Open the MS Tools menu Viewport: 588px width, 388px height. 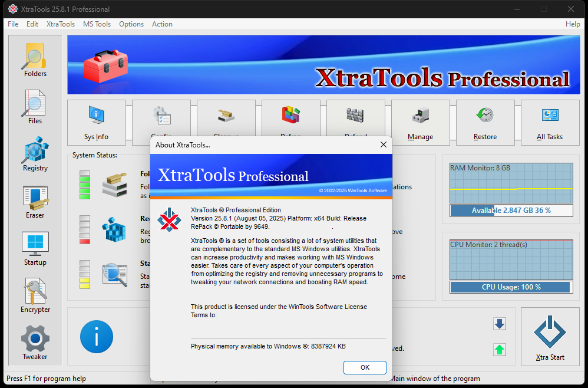point(97,24)
